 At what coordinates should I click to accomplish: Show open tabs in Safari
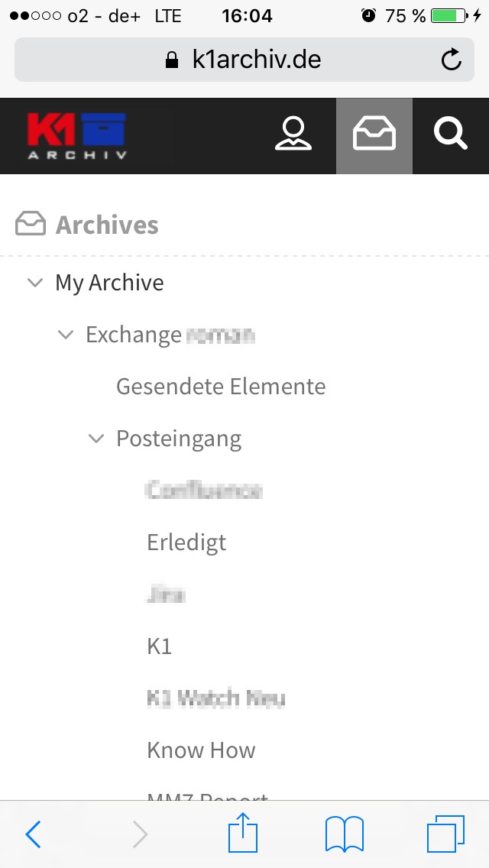[445, 834]
